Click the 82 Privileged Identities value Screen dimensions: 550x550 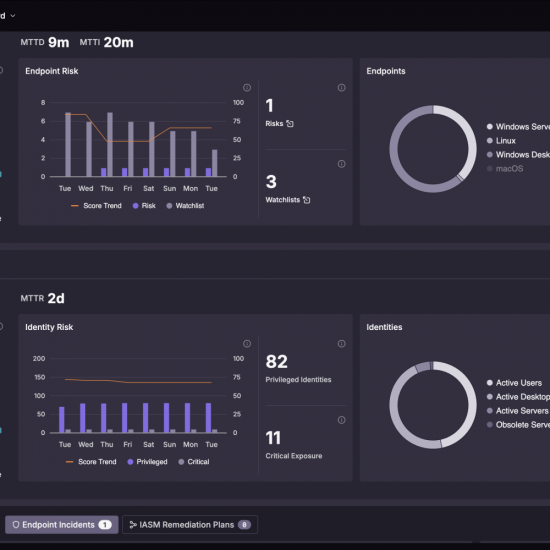pyautogui.click(x=276, y=362)
